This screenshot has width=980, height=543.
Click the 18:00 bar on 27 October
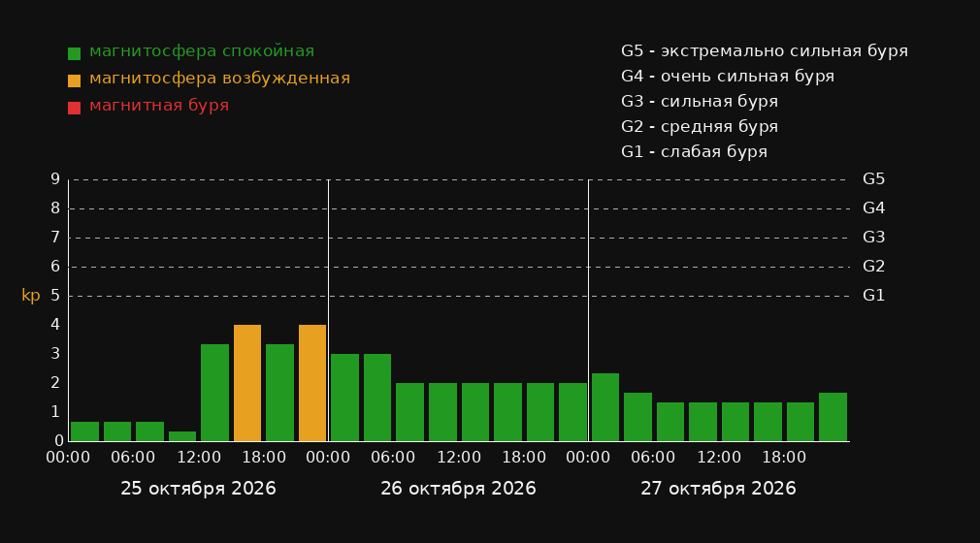click(x=800, y=422)
